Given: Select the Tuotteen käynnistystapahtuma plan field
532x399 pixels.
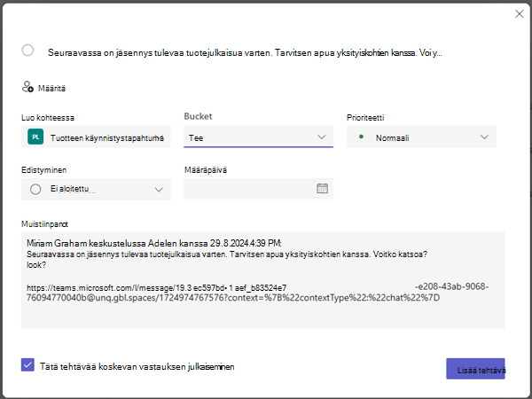Looking at the screenshot, I should [96, 137].
